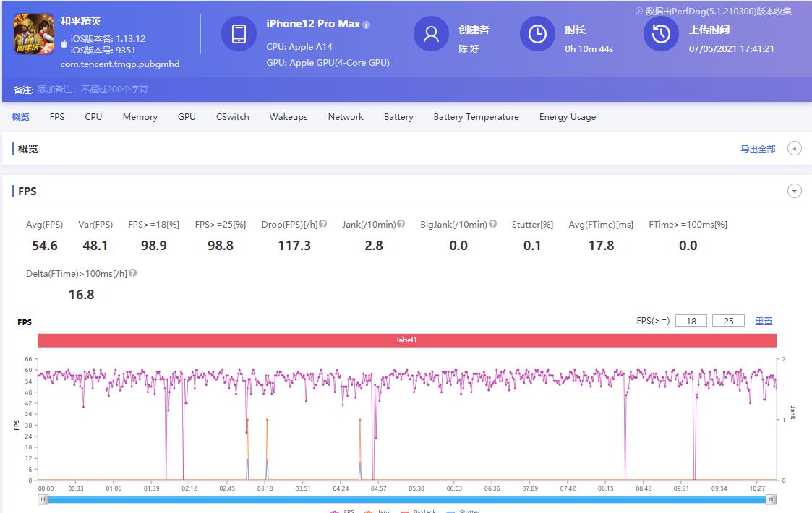Click the duration clock icon
The height and width of the screenshot is (513, 812).
537,34
